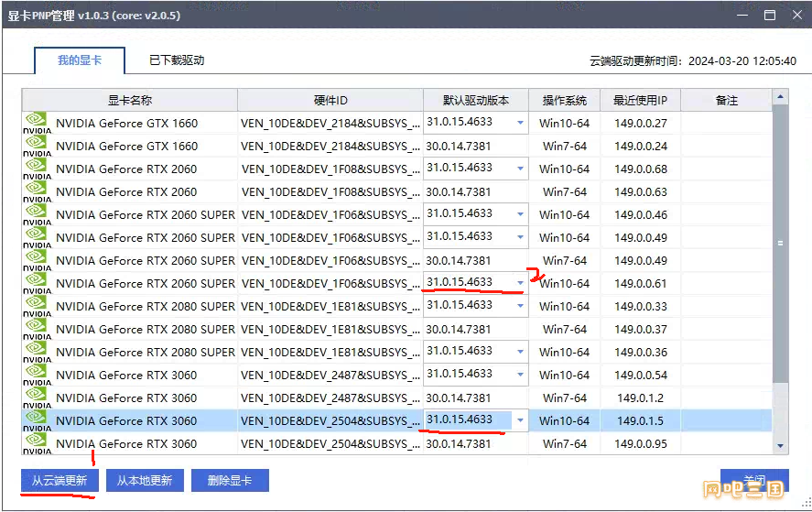Screen dimensions: 812x512
Task: Click the 删除显卡 button
Action: (x=230, y=480)
